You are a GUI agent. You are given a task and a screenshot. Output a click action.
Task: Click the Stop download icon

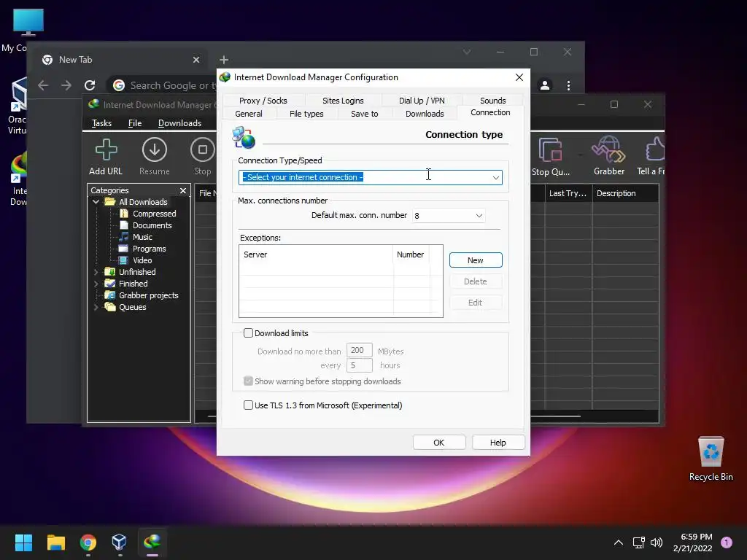[x=203, y=150]
